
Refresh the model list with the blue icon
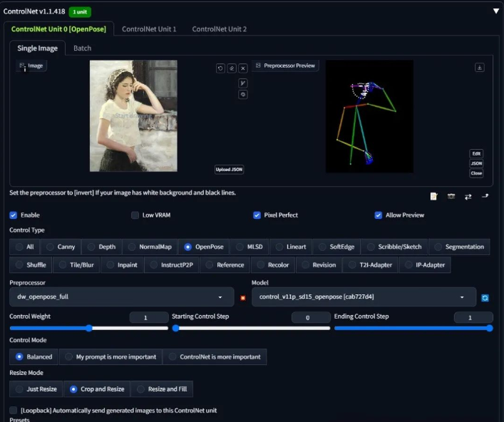tap(485, 298)
